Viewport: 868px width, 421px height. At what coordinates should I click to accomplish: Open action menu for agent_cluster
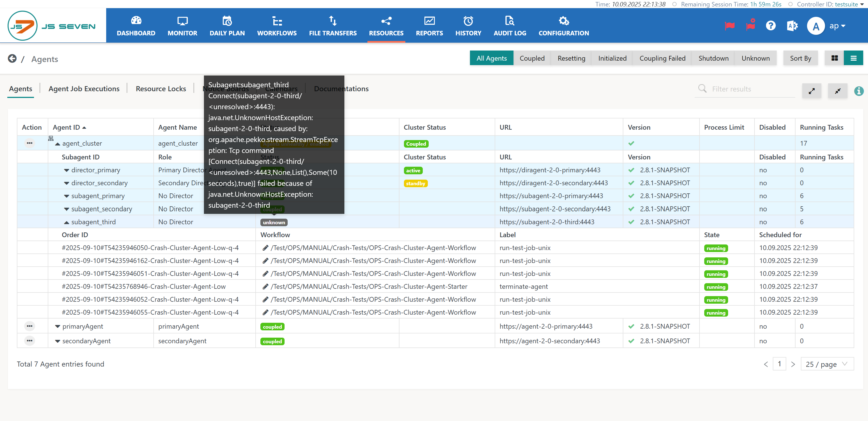[x=30, y=143]
